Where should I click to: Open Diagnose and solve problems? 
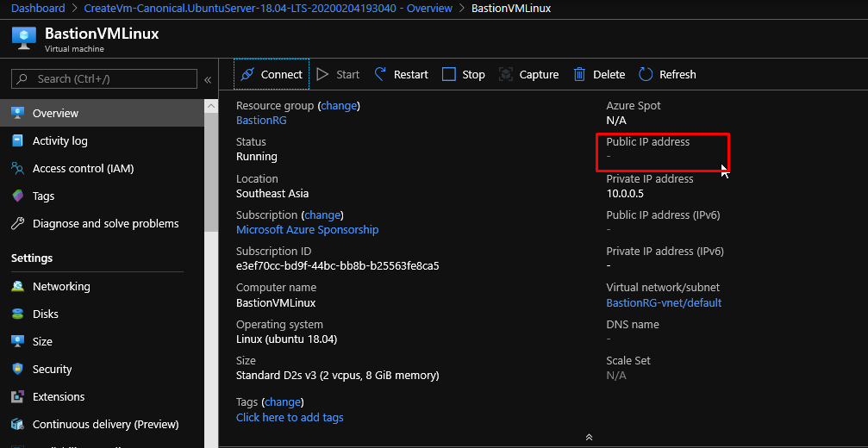click(102, 223)
